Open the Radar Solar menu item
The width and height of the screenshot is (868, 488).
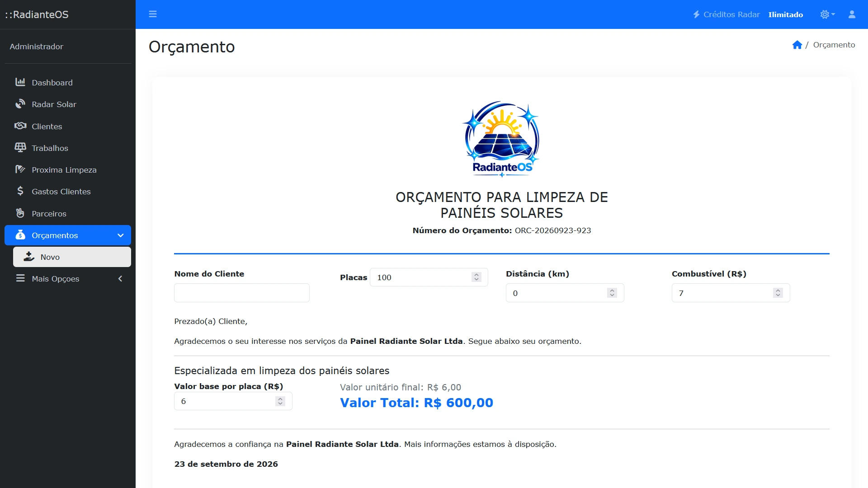[x=68, y=104]
